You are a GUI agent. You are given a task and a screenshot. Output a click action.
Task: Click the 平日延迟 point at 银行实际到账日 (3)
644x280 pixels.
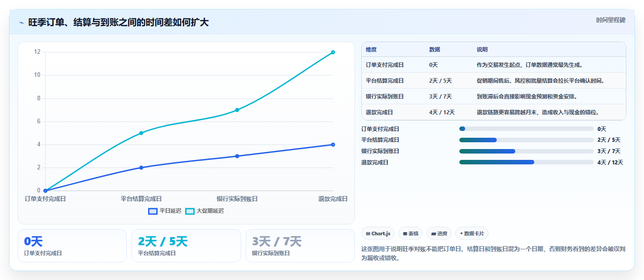237,156
